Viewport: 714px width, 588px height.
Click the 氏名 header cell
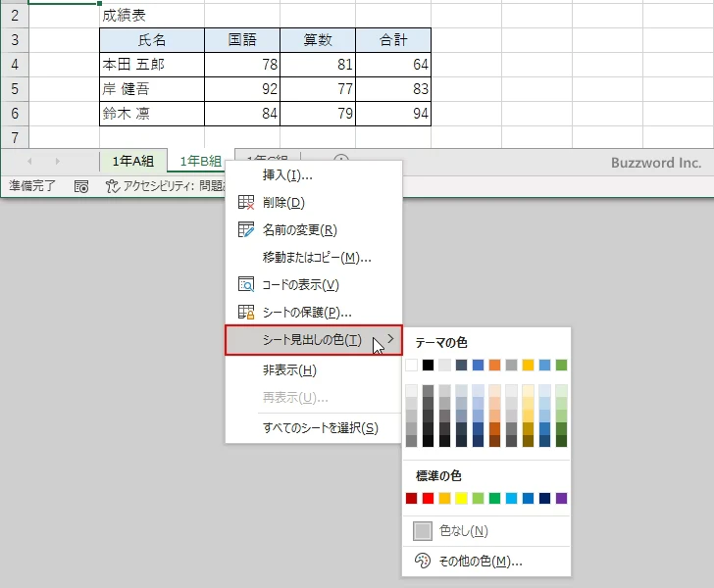[152, 40]
